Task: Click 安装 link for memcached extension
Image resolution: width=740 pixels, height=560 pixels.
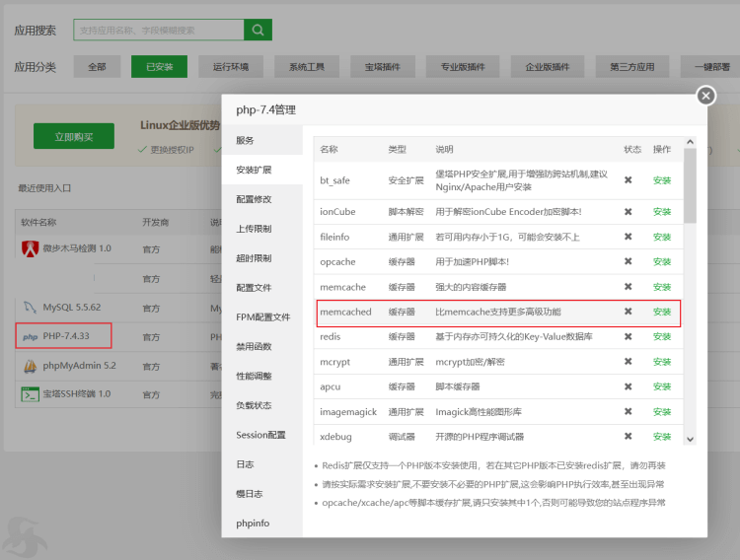Action: 662,312
